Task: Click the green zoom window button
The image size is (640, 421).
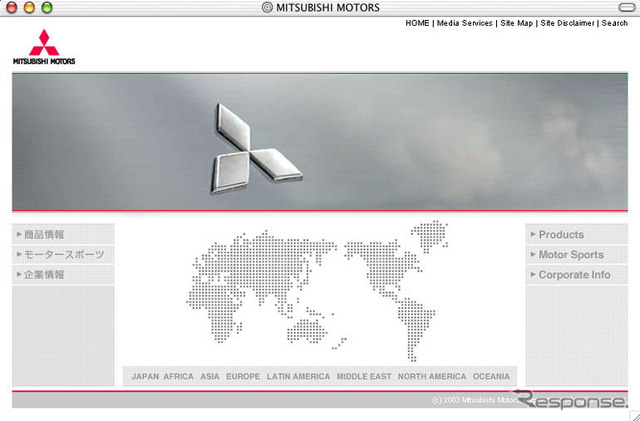Action: pyautogui.click(x=47, y=7)
